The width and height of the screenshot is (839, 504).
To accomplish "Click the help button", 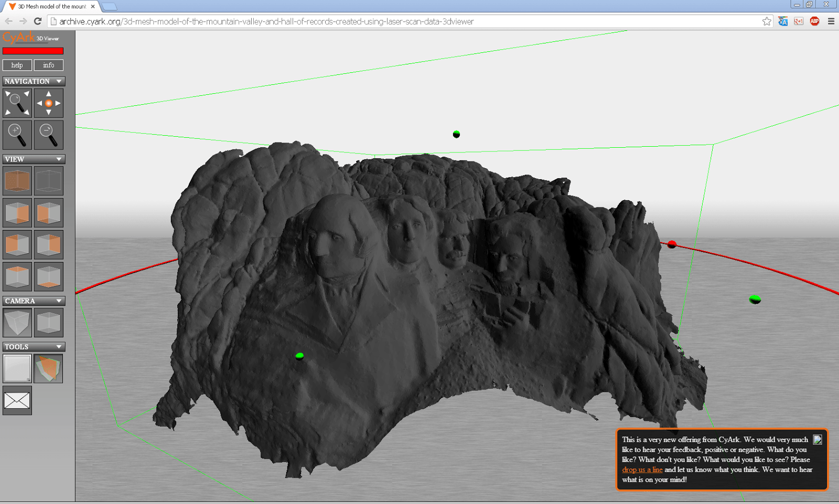I will click(x=17, y=65).
